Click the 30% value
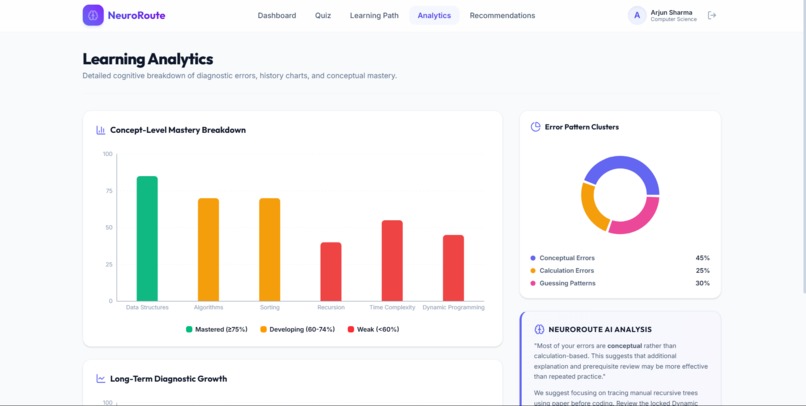 coord(703,283)
